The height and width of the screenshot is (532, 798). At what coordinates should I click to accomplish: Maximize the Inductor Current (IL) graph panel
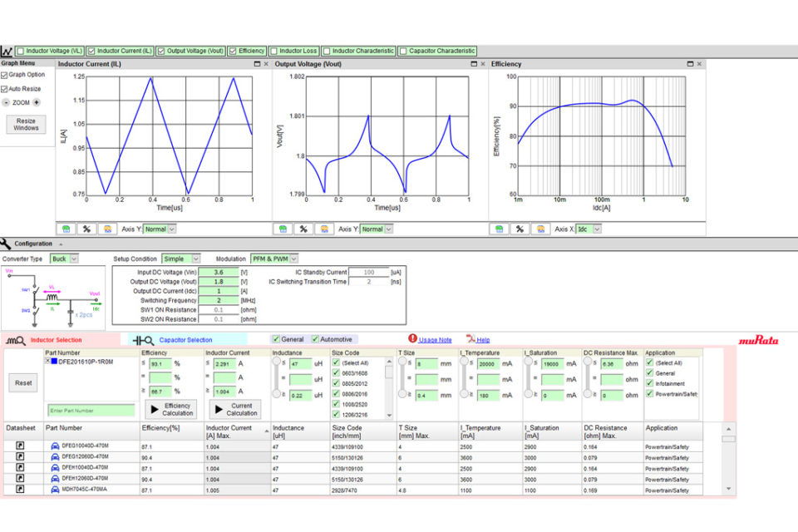tap(257, 64)
